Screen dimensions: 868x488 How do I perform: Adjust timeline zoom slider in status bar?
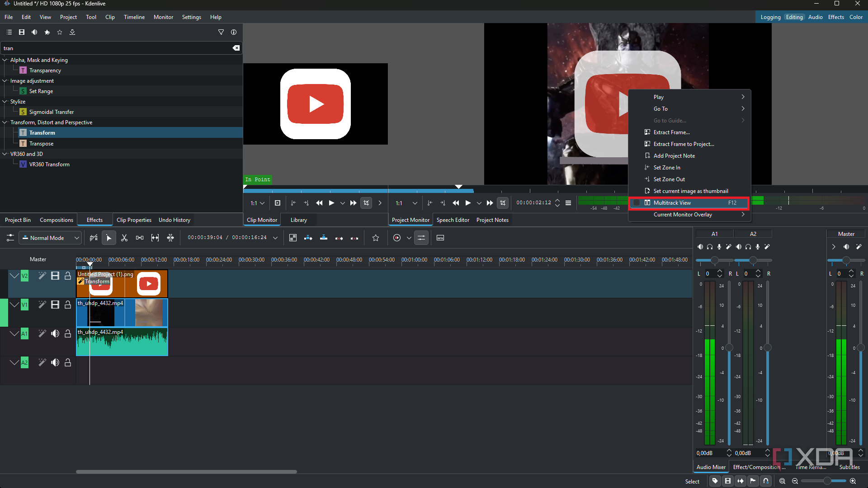(823, 481)
